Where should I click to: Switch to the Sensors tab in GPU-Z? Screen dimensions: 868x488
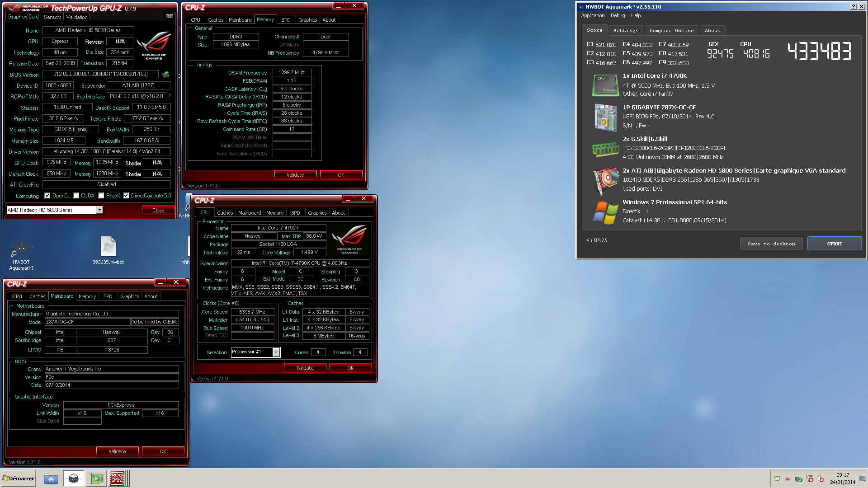pyautogui.click(x=52, y=17)
